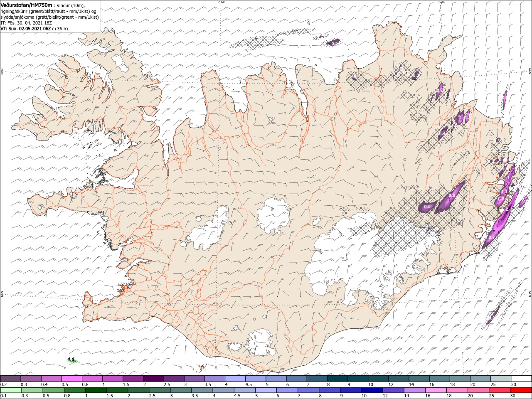This screenshot has height=399, width=532.
Task: Click the 15W longitude label
Action: 441,2
